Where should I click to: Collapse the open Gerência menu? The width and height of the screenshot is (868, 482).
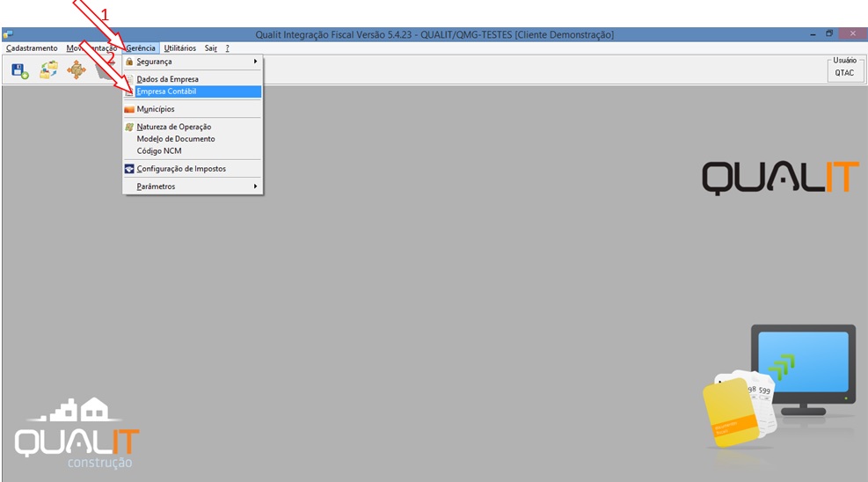[x=141, y=48]
